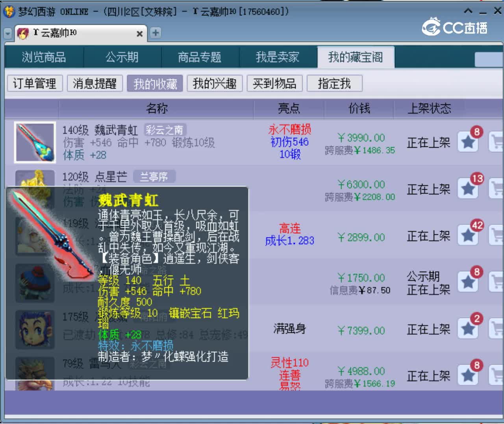Screen dimensions: 504x424
Task: Click cart icon on ¥2899.00 row
Action: (x=497, y=236)
